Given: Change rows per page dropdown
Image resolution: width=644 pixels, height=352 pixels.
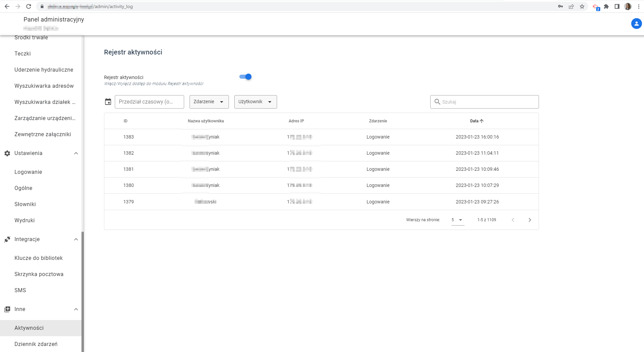Looking at the screenshot, I should [x=457, y=220].
